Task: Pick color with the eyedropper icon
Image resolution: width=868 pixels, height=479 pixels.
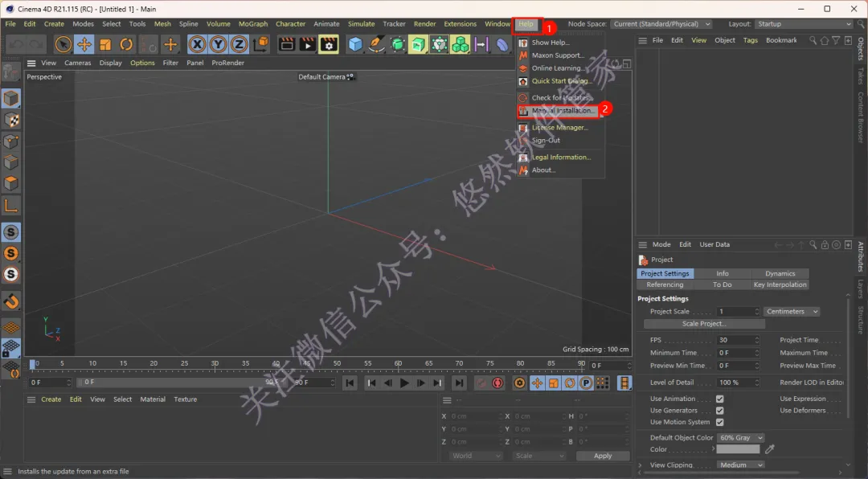Action: (x=770, y=449)
